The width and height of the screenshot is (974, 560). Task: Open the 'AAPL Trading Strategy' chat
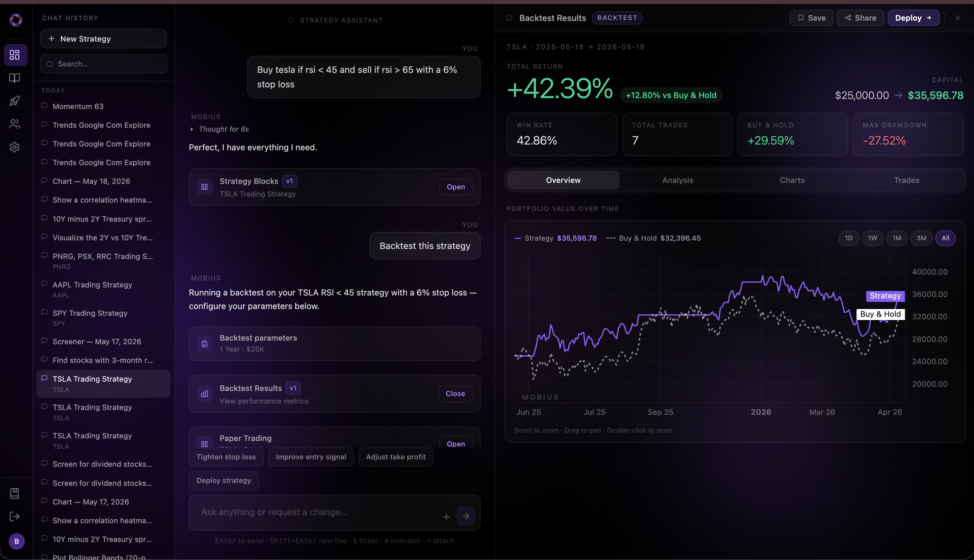click(104, 290)
